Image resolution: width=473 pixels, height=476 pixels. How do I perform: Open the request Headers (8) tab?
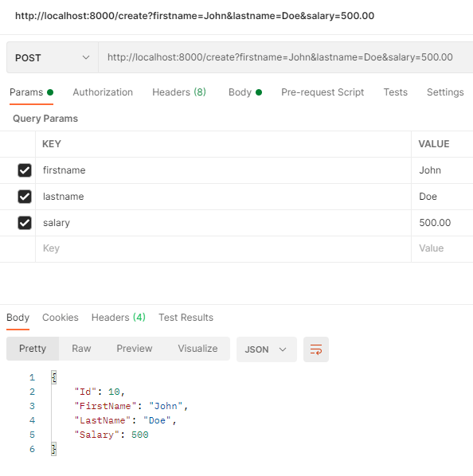click(179, 92)
